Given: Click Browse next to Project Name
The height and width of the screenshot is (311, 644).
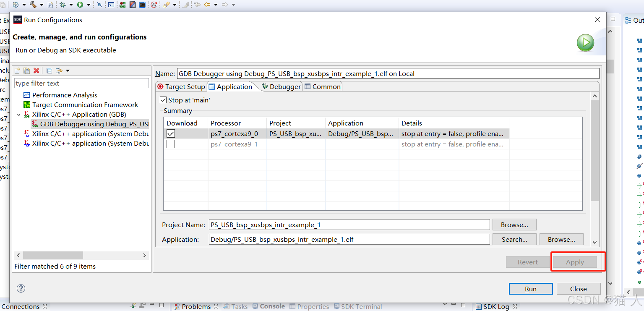Looking at the screenshot, I should 514,225.
